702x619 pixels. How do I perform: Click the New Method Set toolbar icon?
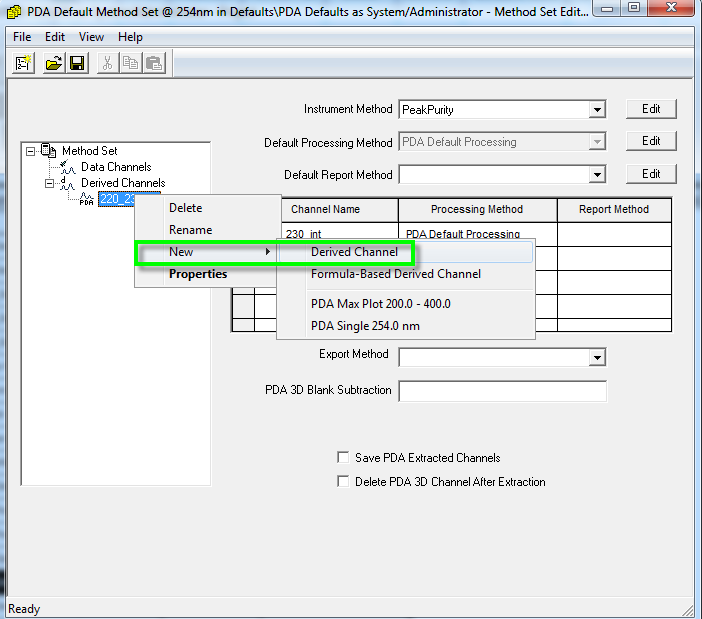24,63
